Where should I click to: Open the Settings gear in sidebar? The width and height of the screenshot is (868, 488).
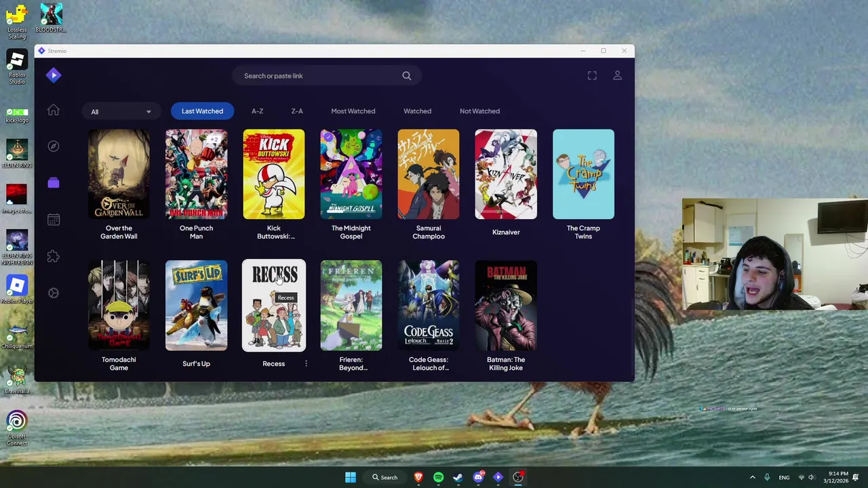54,293
